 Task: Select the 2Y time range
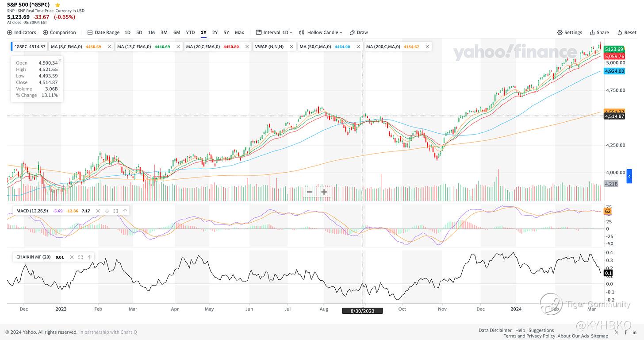click(x=215, y=32)
